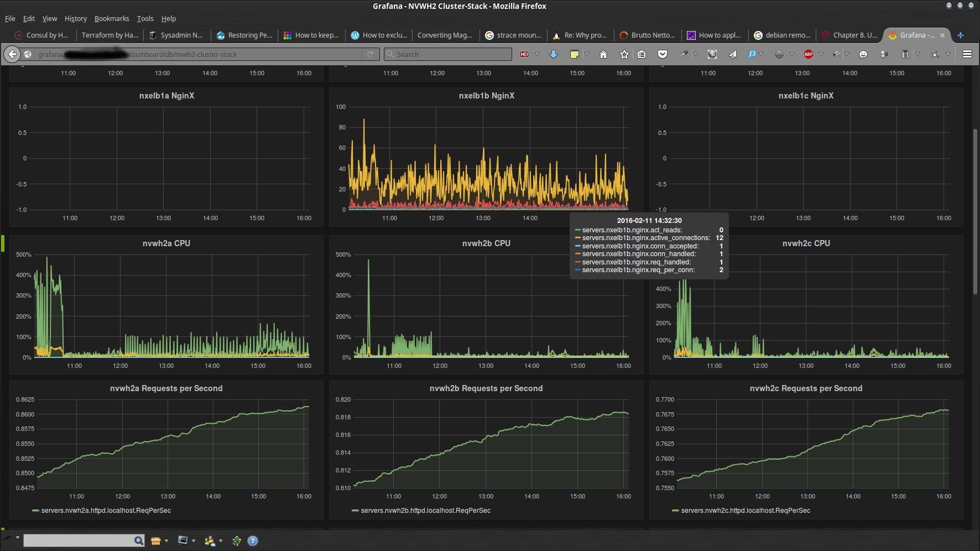
Task: Click the vertical page scrollbar handle
Action: click(975, 210)
